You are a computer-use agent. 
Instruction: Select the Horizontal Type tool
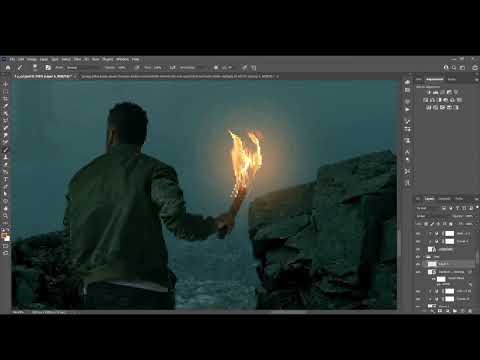click(x=5, y=179)
